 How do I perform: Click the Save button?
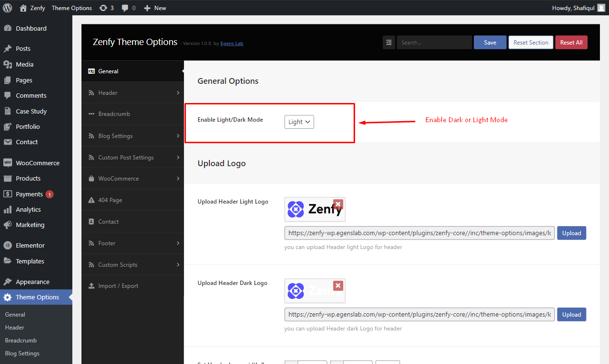490,42
